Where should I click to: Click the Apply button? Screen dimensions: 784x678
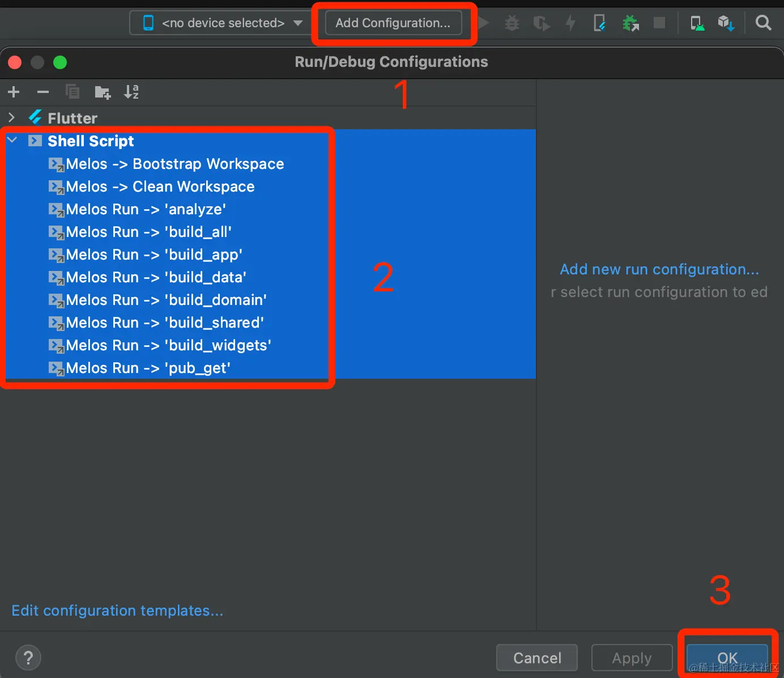tap(632, 658)
